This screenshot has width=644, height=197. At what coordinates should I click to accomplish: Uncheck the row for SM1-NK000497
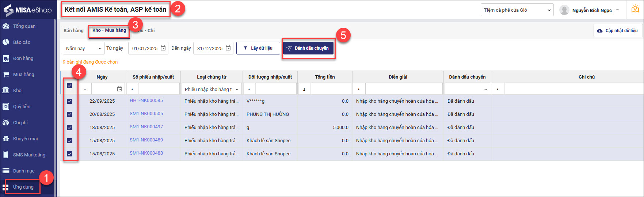point(69,128)
